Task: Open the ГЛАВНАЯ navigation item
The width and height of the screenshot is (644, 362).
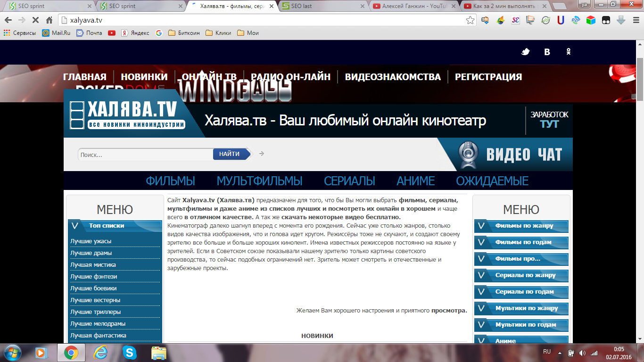Action: pyautogui.click(x=85, y=77)
